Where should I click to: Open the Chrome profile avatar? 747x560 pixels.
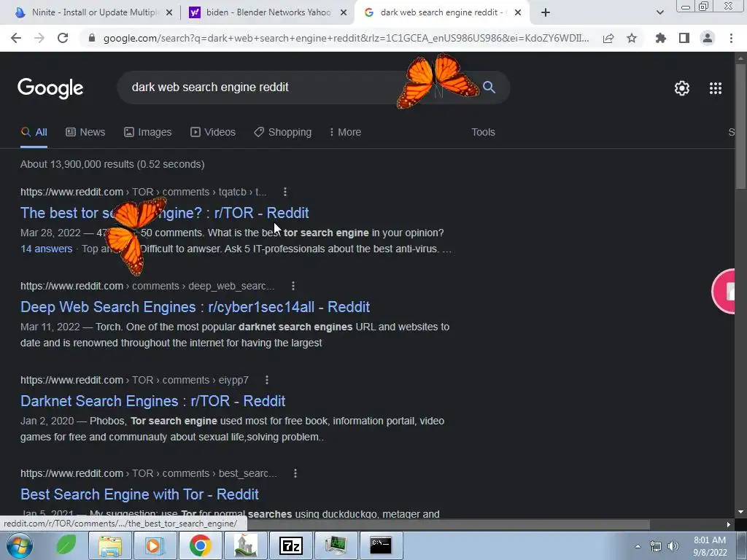[x=708, y=38]
